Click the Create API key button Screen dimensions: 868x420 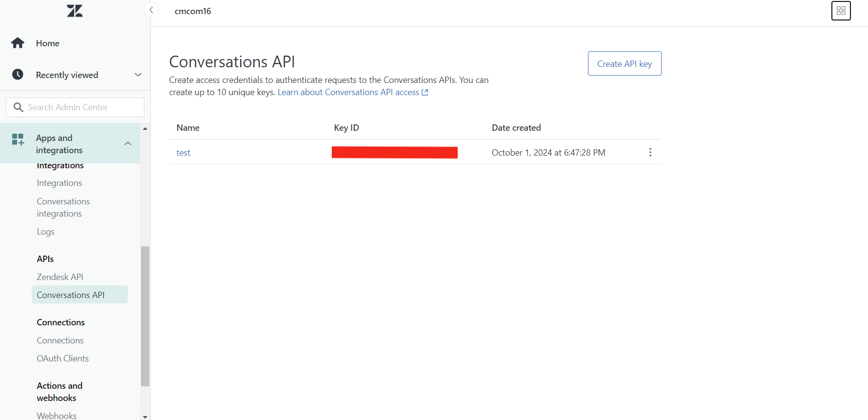(624, 63)
